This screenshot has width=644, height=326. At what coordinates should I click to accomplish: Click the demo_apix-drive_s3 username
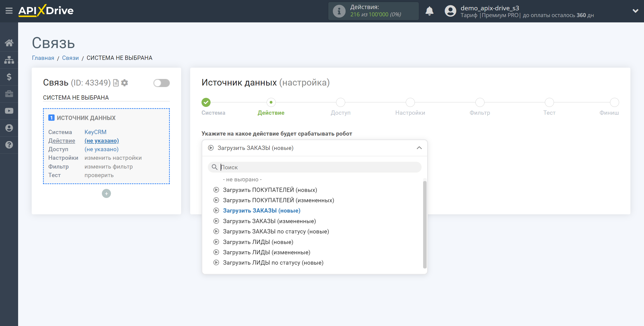click(x=490, y=8)
